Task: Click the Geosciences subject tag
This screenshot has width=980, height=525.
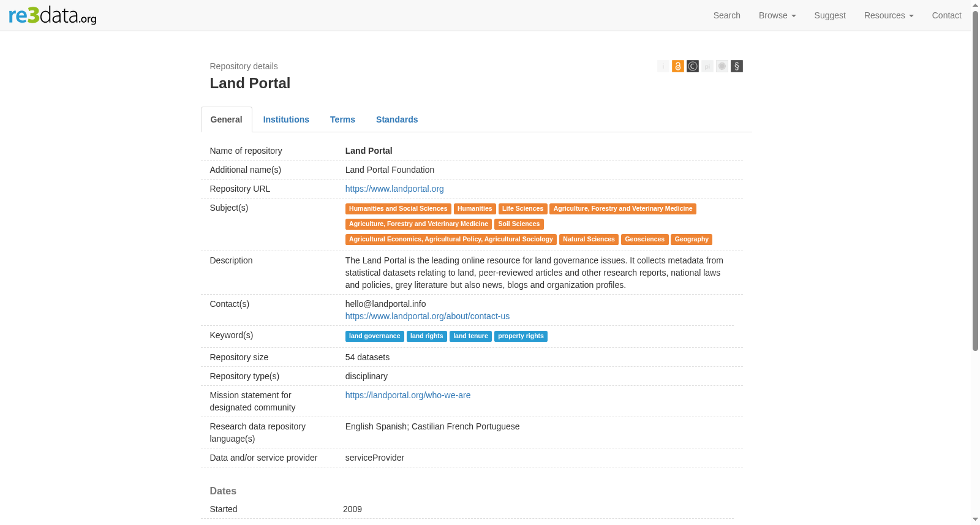Action: [x=644, y=240]
